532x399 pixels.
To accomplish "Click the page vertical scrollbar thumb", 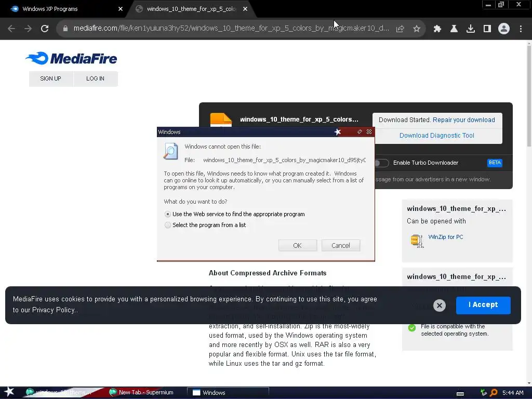I will [x=529, y=96].
